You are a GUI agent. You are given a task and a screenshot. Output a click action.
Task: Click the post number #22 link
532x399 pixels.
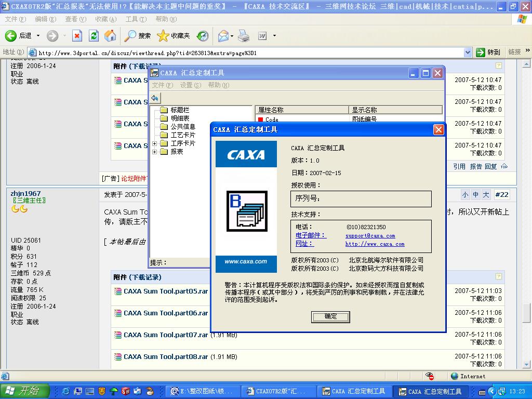pos(502,195)
